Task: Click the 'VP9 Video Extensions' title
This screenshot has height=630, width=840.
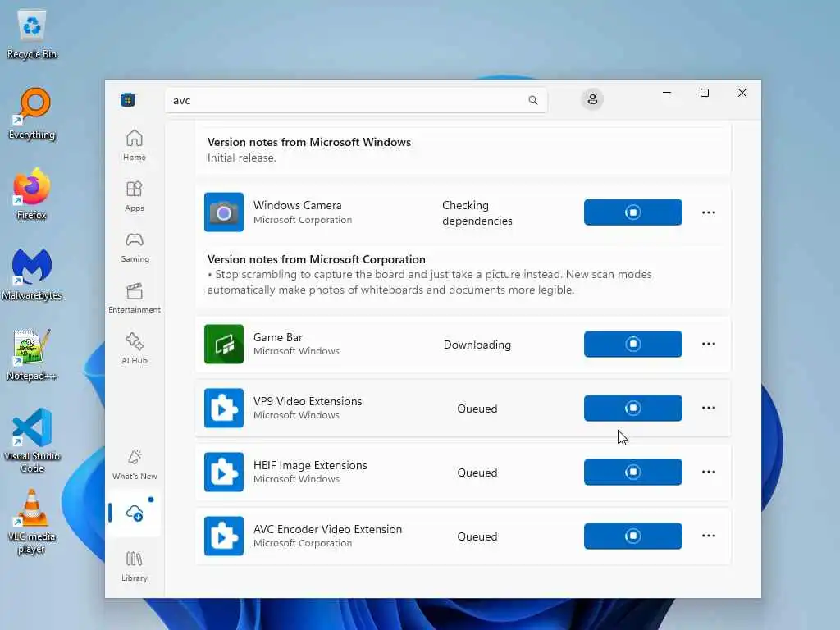Action: pos(308,401)
